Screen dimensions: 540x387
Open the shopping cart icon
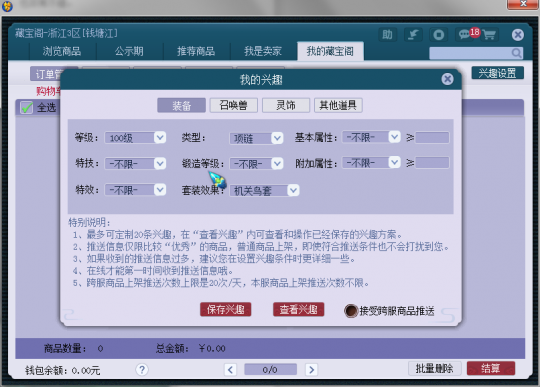[489, 34]
